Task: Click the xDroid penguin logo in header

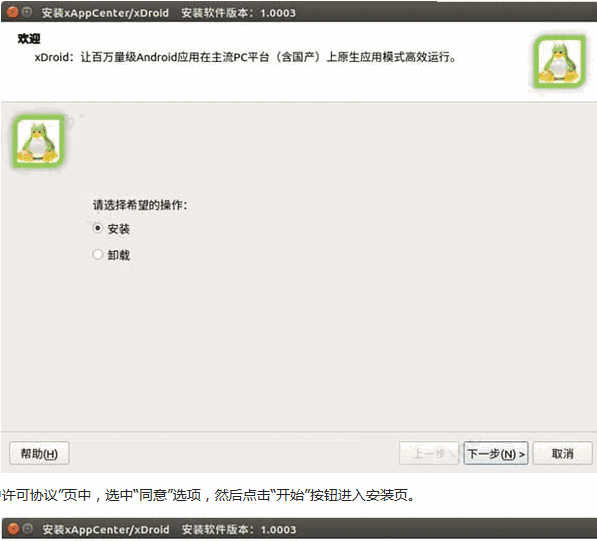Action: [x=559, y=62]
